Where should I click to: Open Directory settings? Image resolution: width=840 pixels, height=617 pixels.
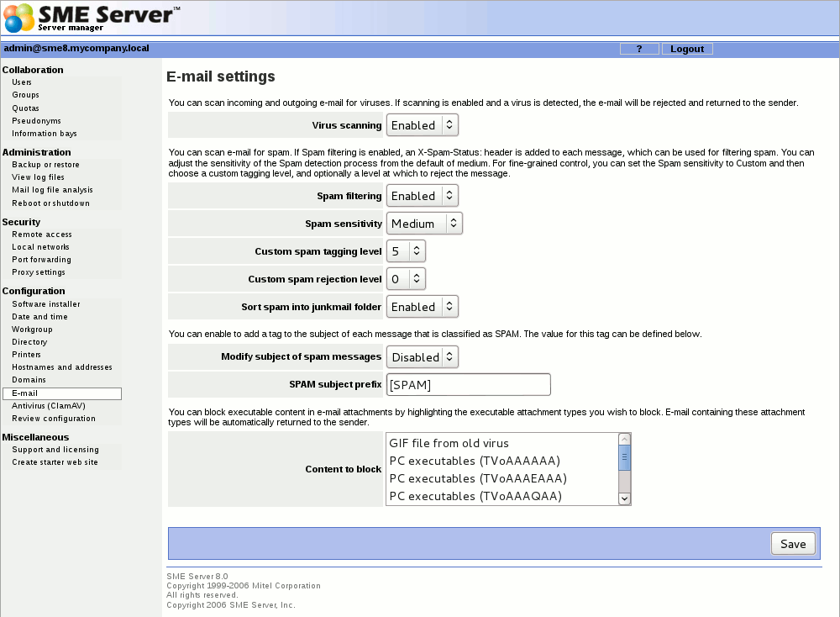click(x=29, y=342)
